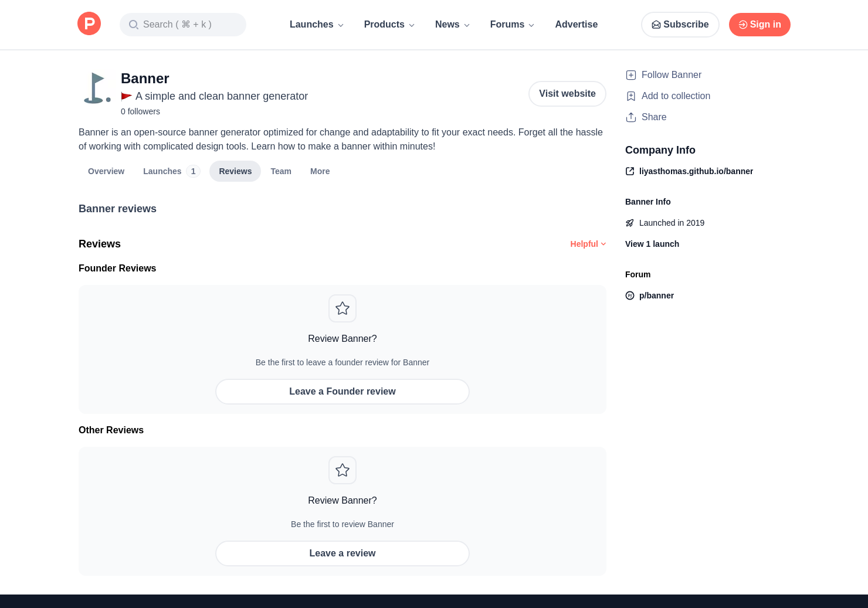Click the Banner product title

(x=145, y=79)
